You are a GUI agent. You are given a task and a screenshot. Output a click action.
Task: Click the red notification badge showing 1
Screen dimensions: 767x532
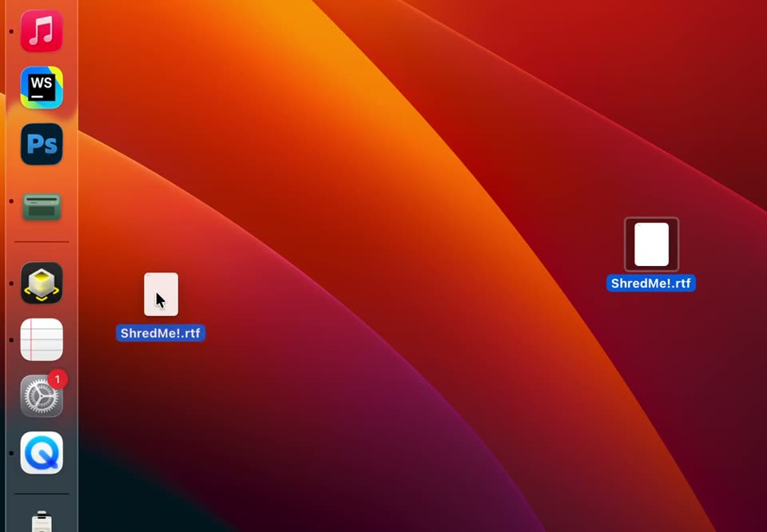[x=58, y=379]
